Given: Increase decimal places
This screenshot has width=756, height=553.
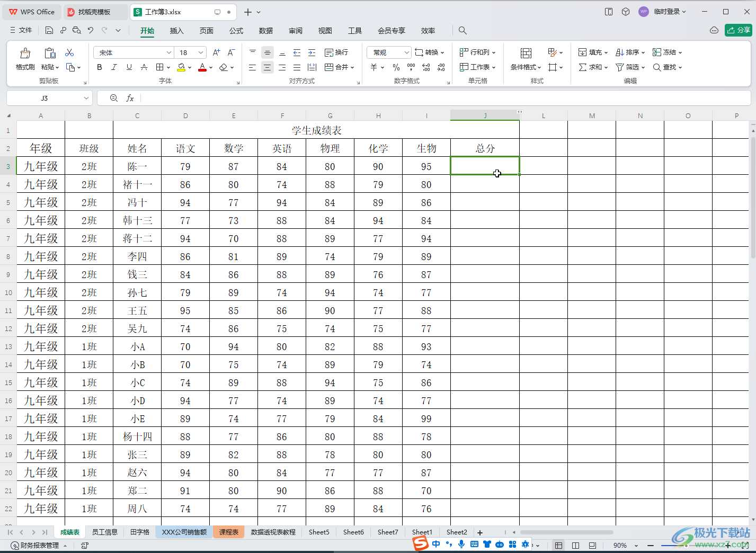Looking at the screenshot, I should click(426, 67).
